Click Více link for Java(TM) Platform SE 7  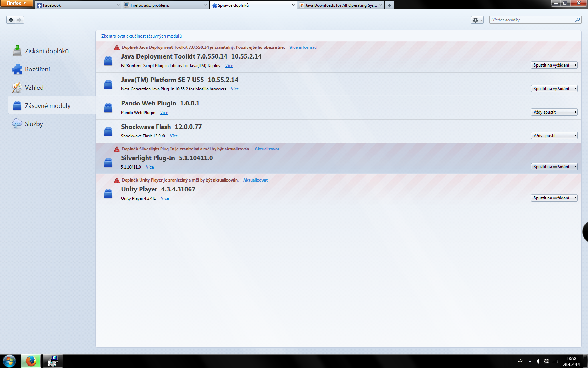click(235, 89)
